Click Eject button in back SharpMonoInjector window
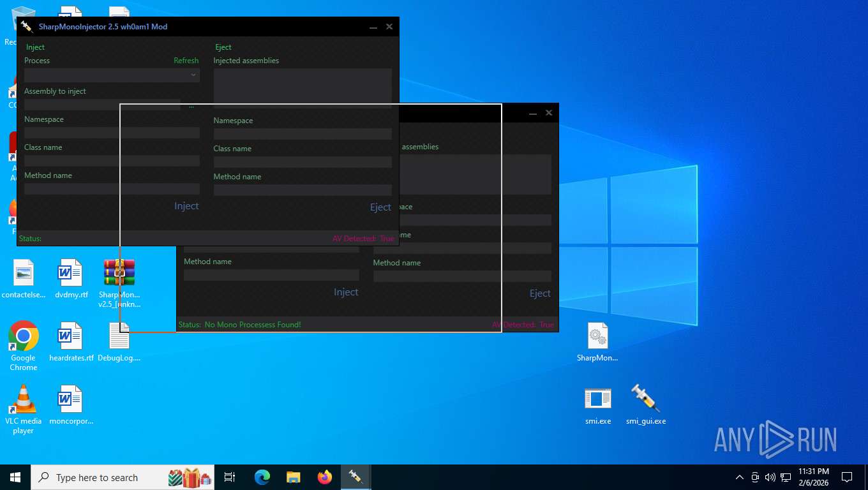 coord(540,293)
